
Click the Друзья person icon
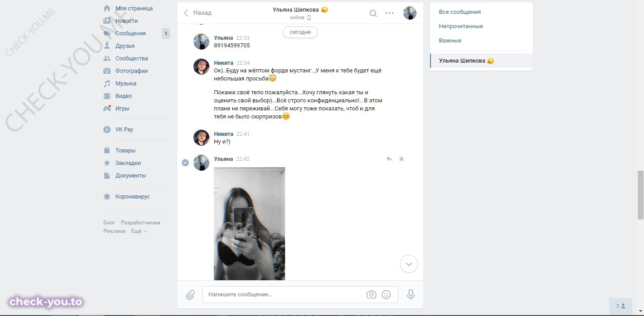(x=107, y=46)
